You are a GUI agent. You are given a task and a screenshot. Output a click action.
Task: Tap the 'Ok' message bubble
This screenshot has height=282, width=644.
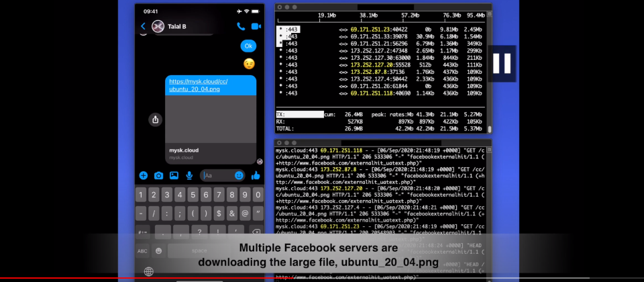pos(248,46)
